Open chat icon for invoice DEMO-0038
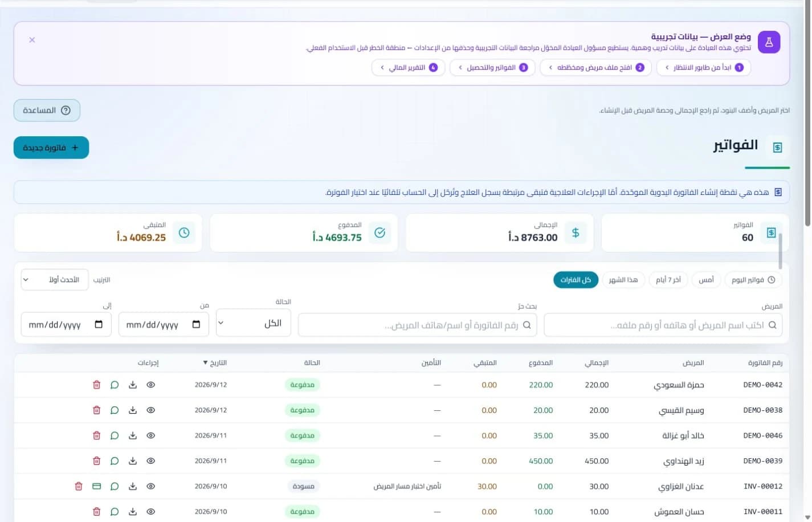812x522 pixels. point(115,410)
